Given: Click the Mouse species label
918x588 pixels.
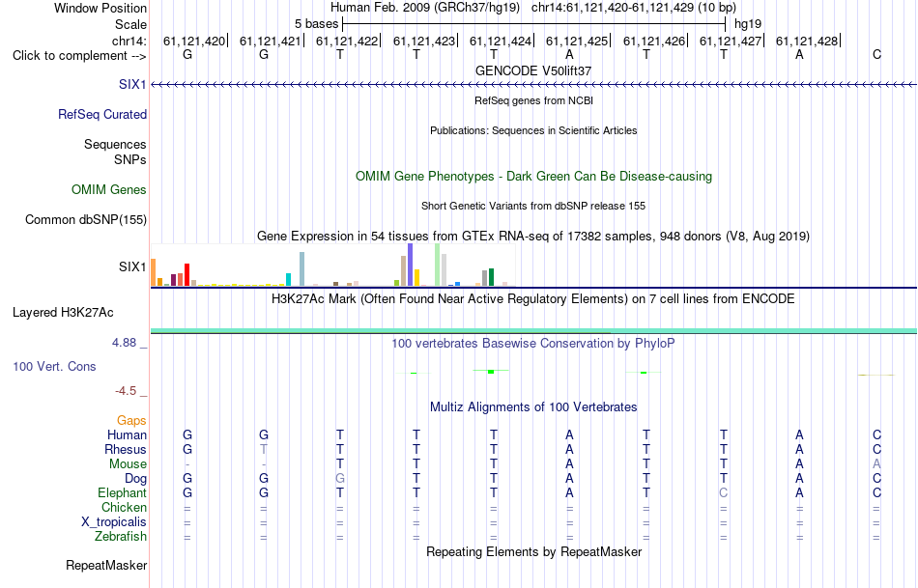Looking at the screenshot, I should [x=129, y=464].
